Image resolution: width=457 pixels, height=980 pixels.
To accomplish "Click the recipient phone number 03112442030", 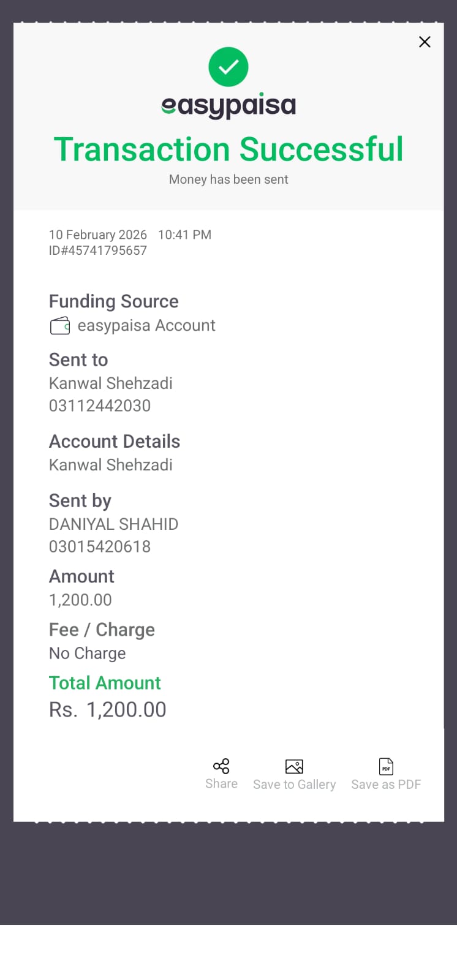I will point(100,405).
